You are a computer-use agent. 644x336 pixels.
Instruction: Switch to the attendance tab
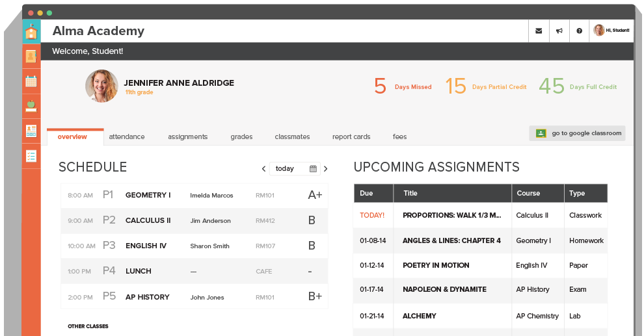(x=127, y=136)
